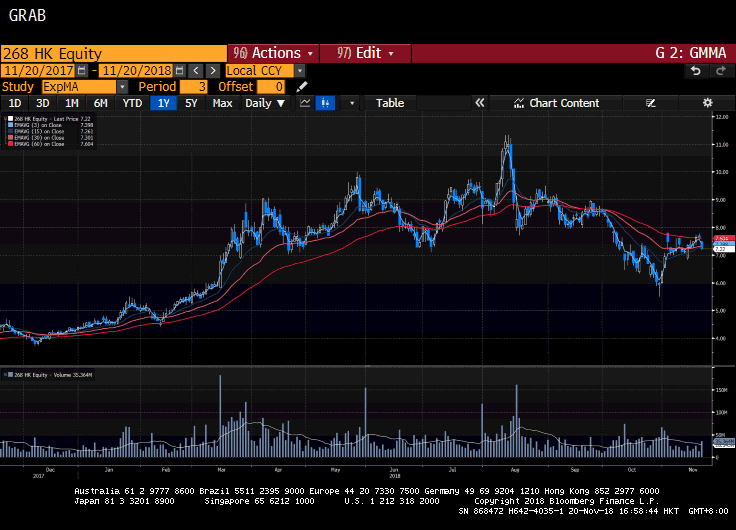
Task: Click the 268 HK Equity Last Price swatch
Action: tap(10, 119)
